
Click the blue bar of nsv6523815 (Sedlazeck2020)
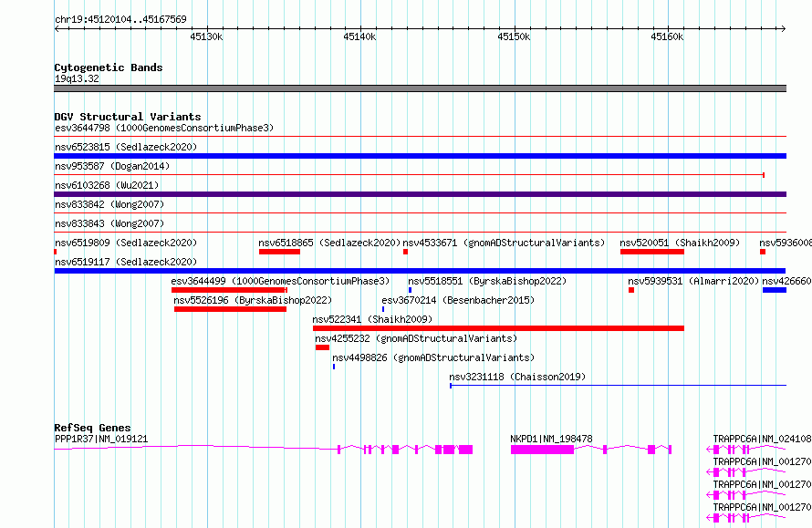click(x=420, y=156)
